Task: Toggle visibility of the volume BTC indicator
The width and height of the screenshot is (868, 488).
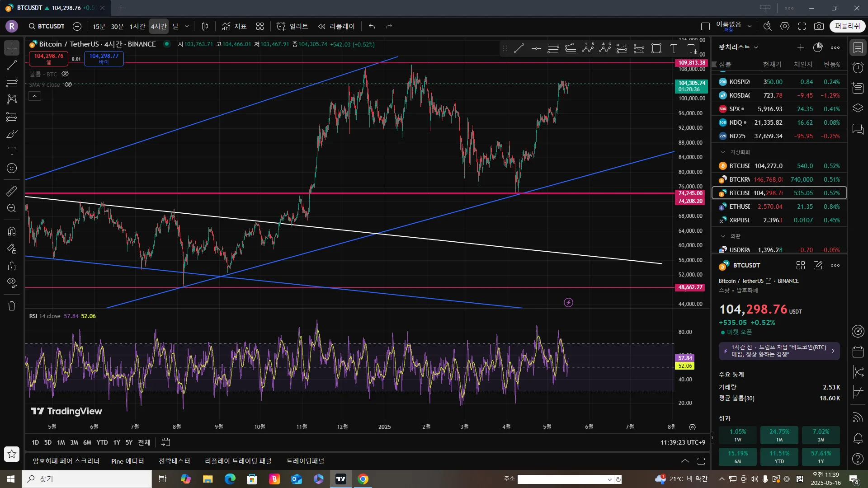Action: click(65, 74)
